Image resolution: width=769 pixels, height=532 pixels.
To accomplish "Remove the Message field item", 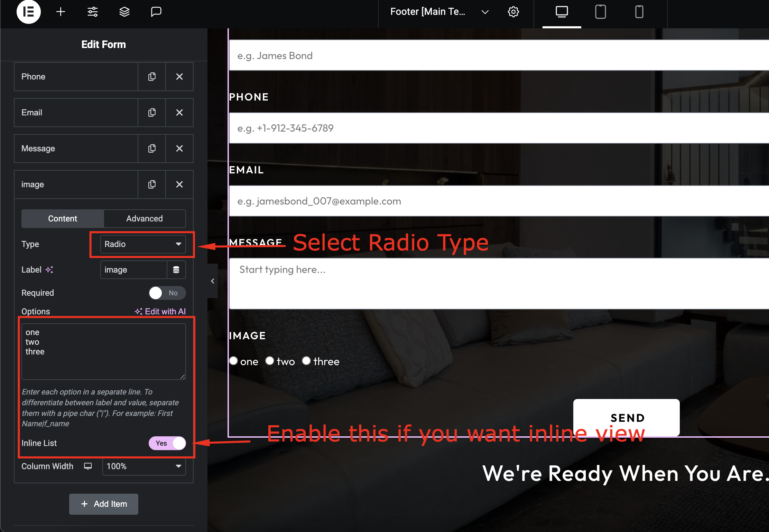I will (x=179, y=149).
